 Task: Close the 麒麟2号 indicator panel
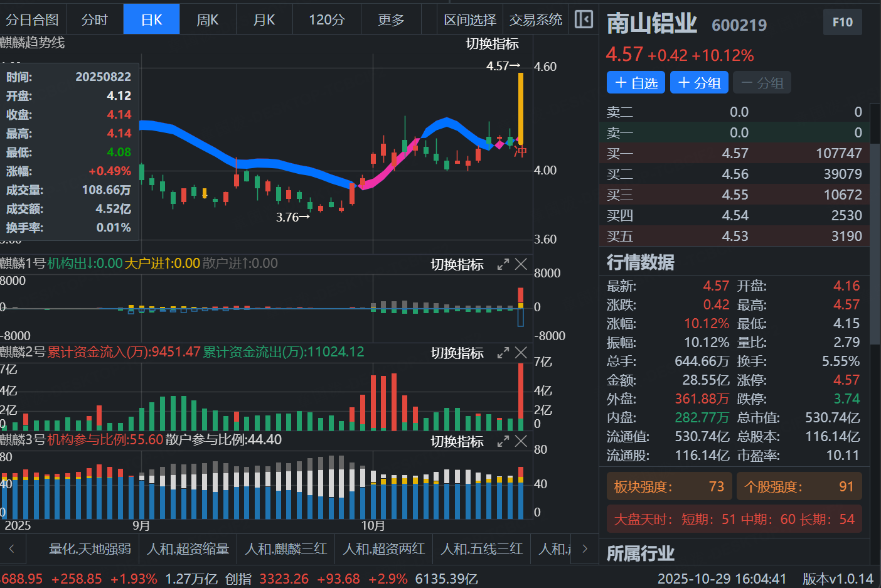521,353
